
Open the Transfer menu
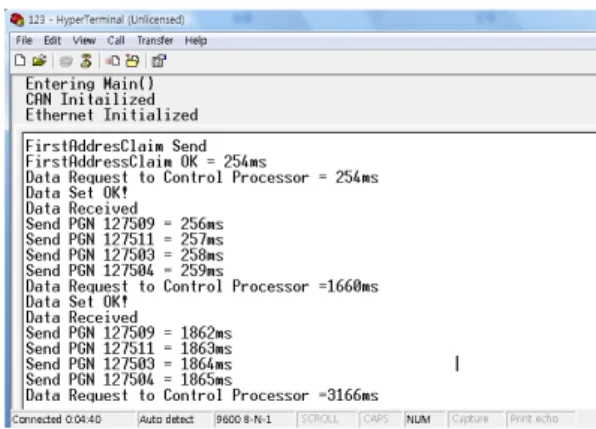(x=155, y=40)
